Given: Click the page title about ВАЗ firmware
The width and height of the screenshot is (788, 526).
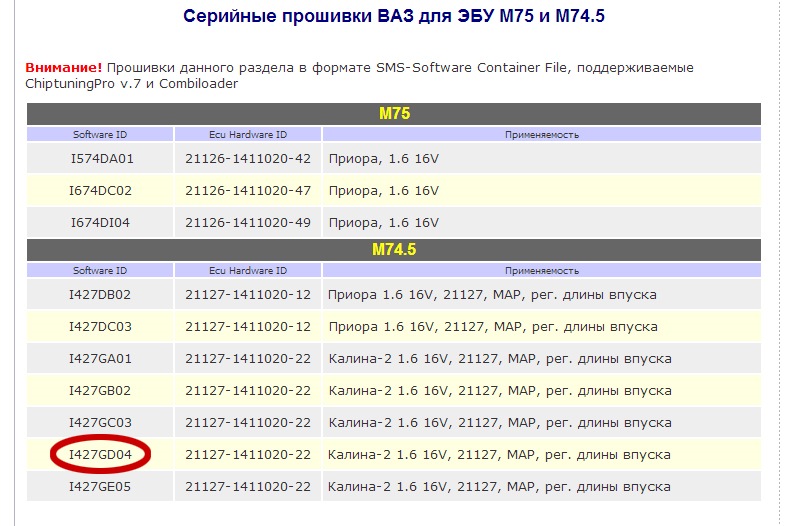Looking at the screenshot, I should coord(393,17).
